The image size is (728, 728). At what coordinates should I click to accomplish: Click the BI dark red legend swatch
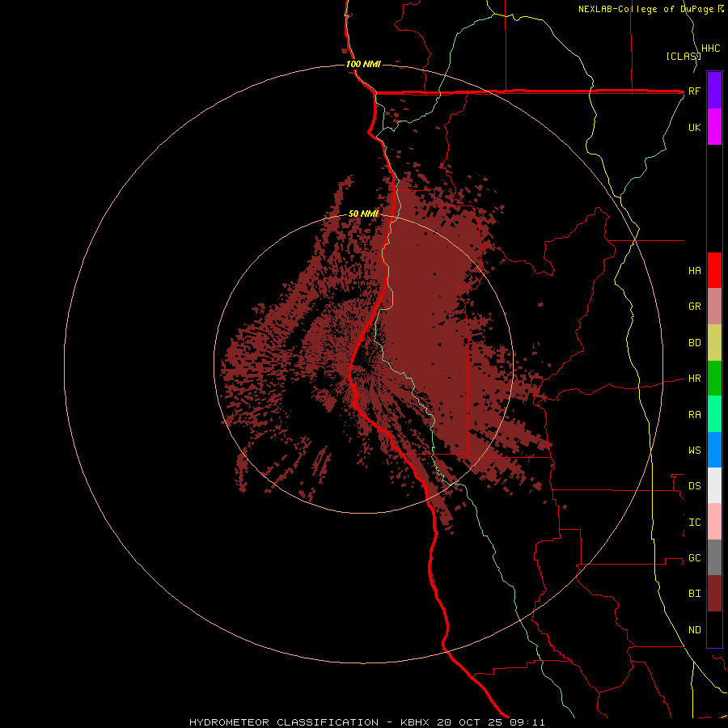(x=714, y=594)
